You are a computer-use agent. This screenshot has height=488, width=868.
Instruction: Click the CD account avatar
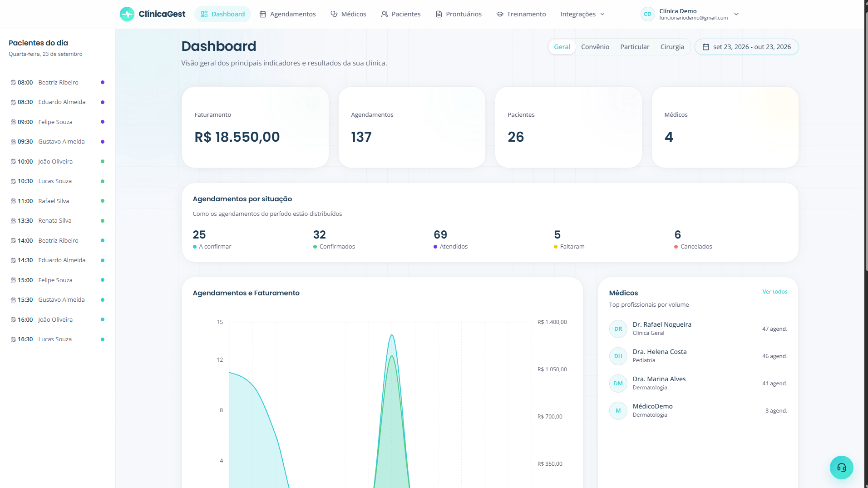coord(647,14)
